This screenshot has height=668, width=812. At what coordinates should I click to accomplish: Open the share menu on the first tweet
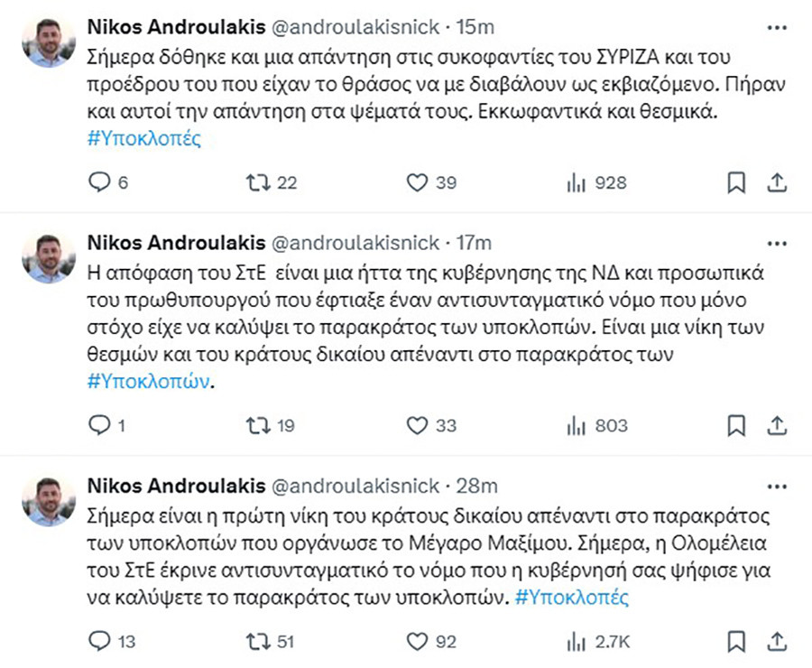[779, 182]
